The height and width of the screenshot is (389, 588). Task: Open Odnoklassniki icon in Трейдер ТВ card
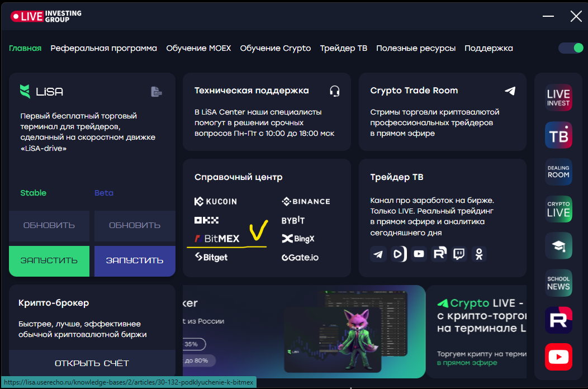coord(479,254)
